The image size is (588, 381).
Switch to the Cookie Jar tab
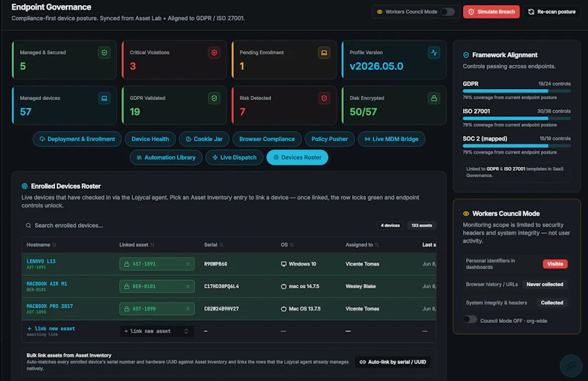coord(204,139)
